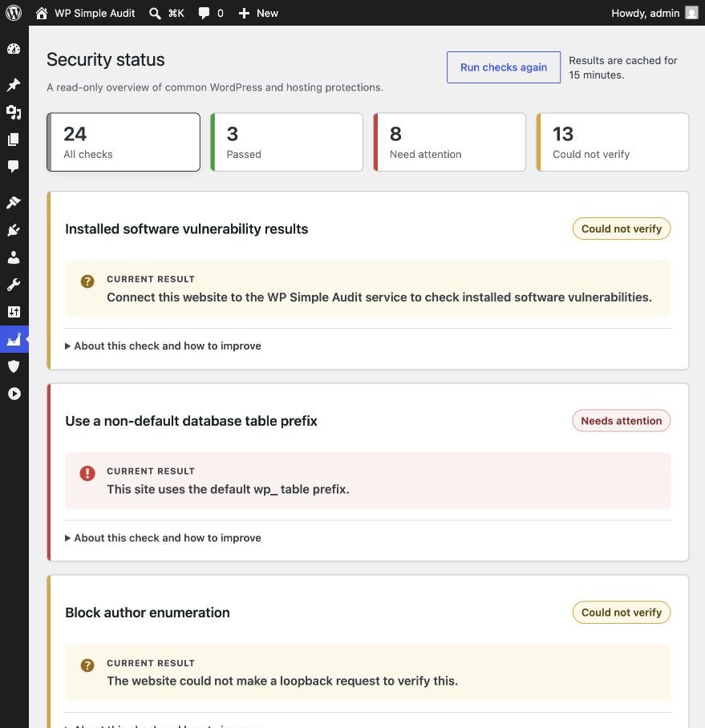The width and height of the screenshot is (705, 728).
Task: Click 'This site uses the default wp_ table prefix.'
Action: click(228, 489)
